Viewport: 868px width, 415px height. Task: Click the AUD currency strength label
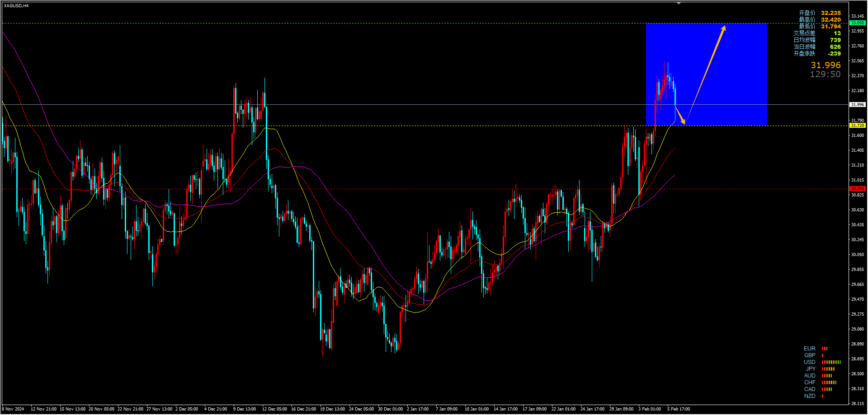pos(810,376)
